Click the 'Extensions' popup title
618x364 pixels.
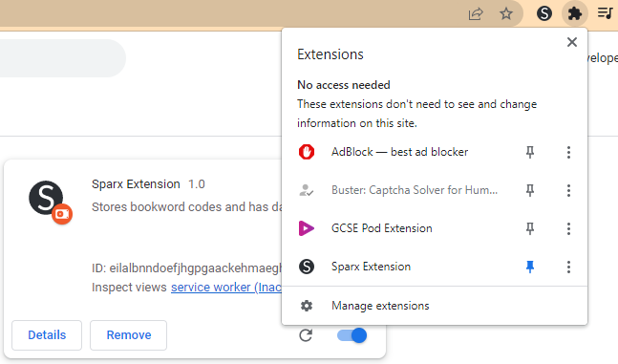click(330, 54)
